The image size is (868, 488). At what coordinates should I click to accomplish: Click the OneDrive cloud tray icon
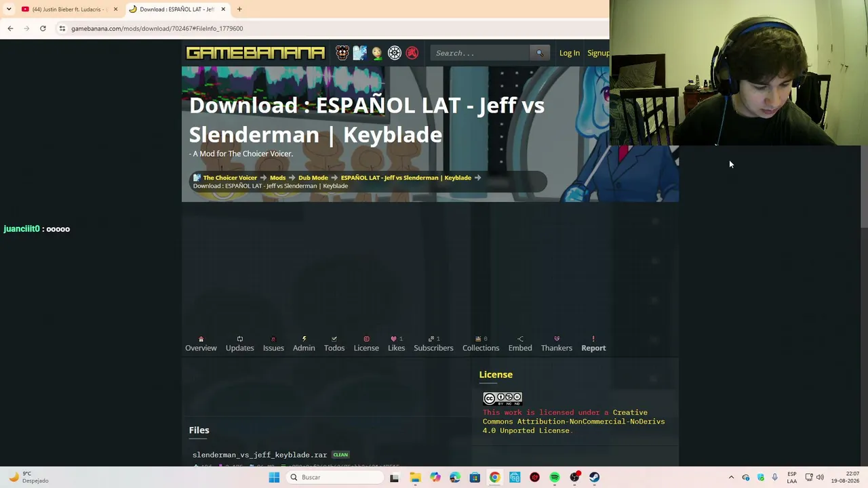pyautogui.click(x=746, y=477)
